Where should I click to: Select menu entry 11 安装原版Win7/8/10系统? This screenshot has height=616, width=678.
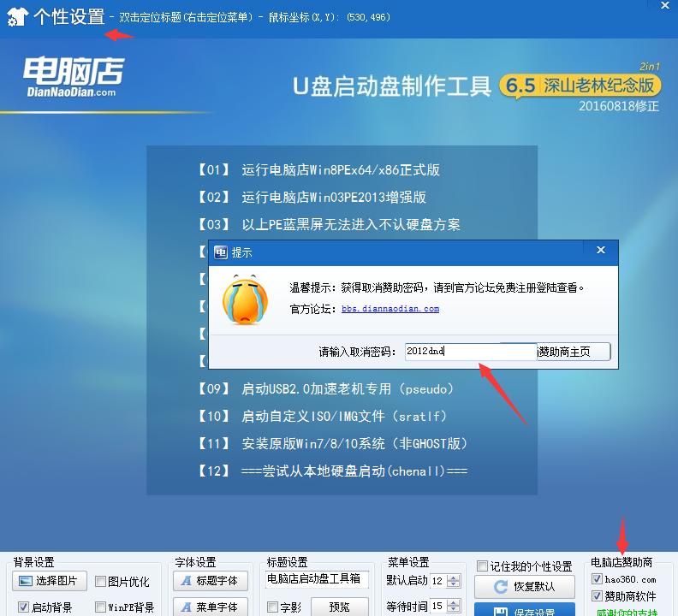point(333,443)
